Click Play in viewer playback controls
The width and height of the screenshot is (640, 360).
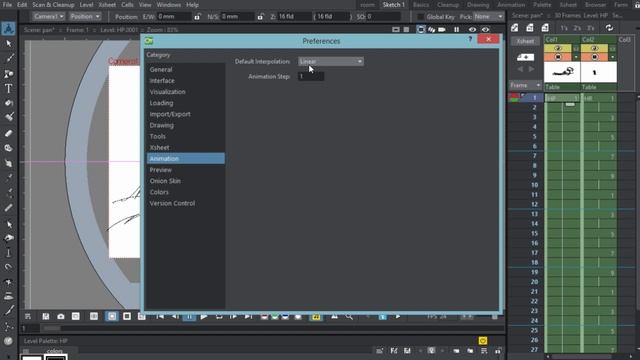(x=204, y=316)
